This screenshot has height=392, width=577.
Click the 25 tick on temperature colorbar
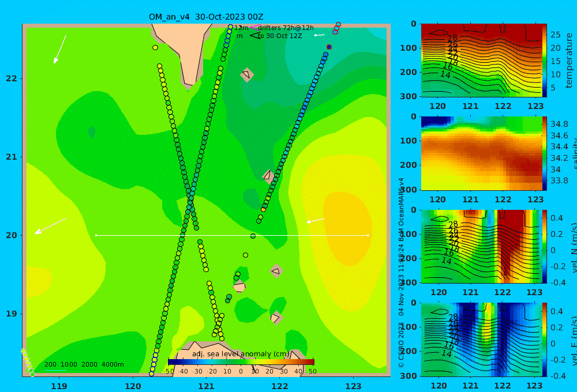tap(556, 35)
